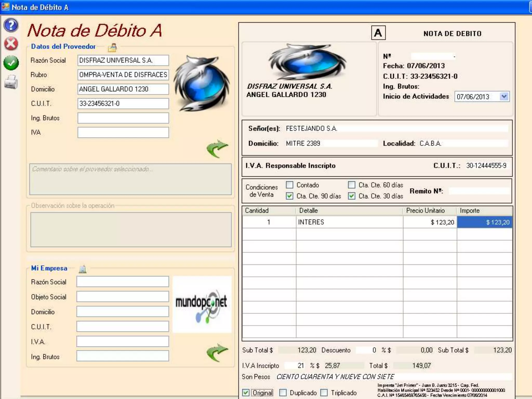Click the printer icon in sidebar

pos(11,82)
